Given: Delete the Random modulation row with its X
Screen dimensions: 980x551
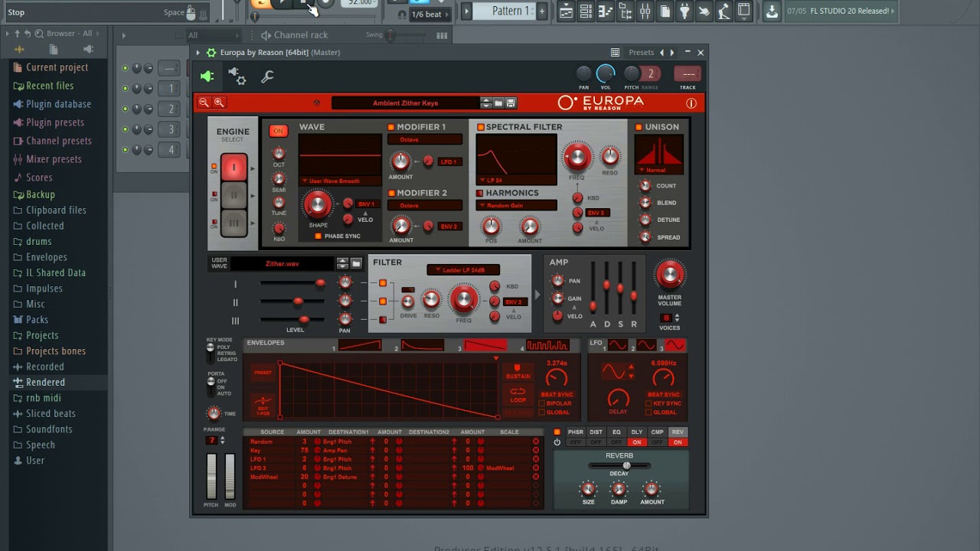Looking at the screenshot, I should [535, 442].
